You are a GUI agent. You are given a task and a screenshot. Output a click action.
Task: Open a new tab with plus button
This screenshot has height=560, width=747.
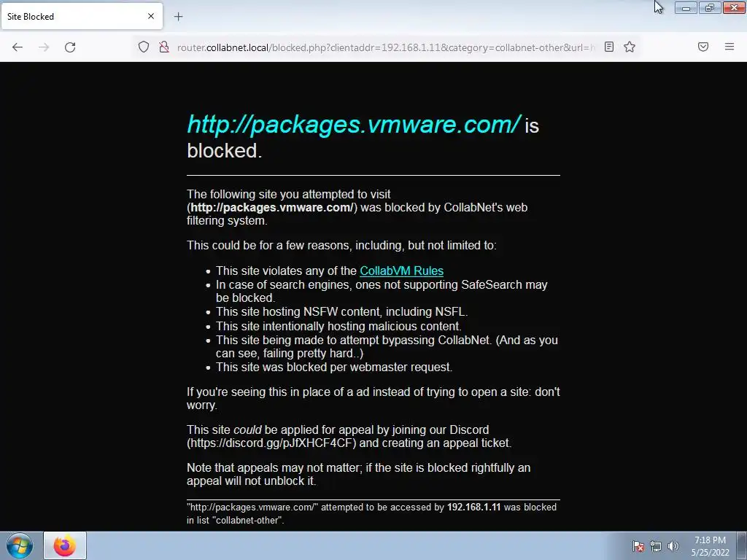(178, 17)
